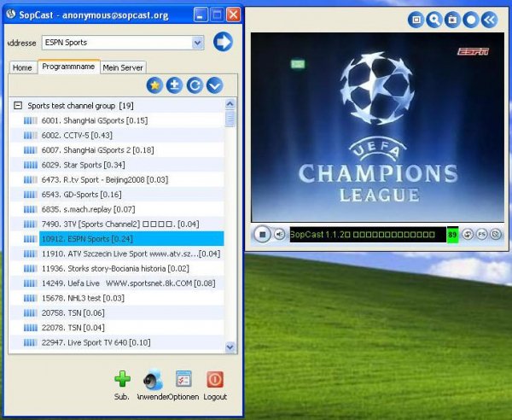Click the third round icon in the player toolbar

click(452, 20)
